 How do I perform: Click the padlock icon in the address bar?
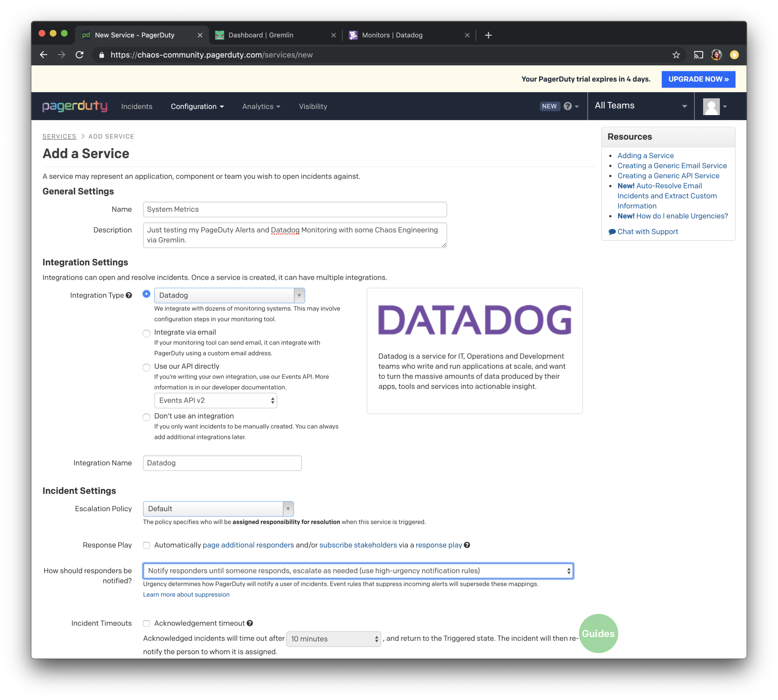pos(101,55)
